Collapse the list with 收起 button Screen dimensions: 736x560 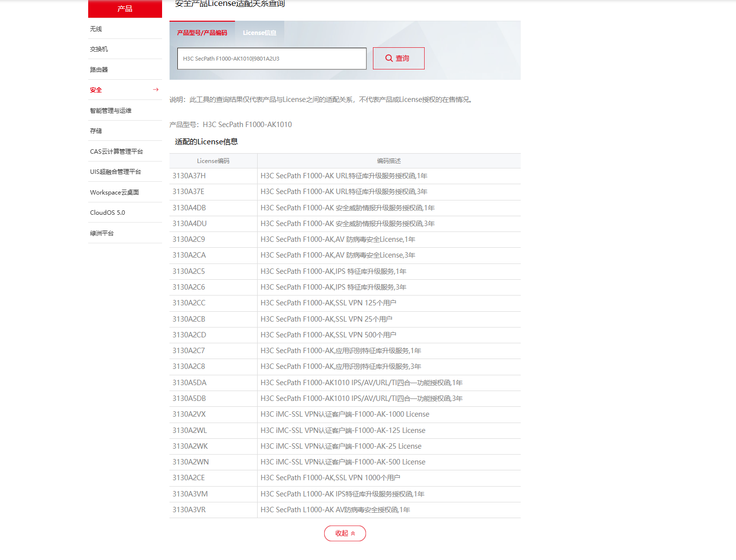pyautogui.click(x=345, y=533)
